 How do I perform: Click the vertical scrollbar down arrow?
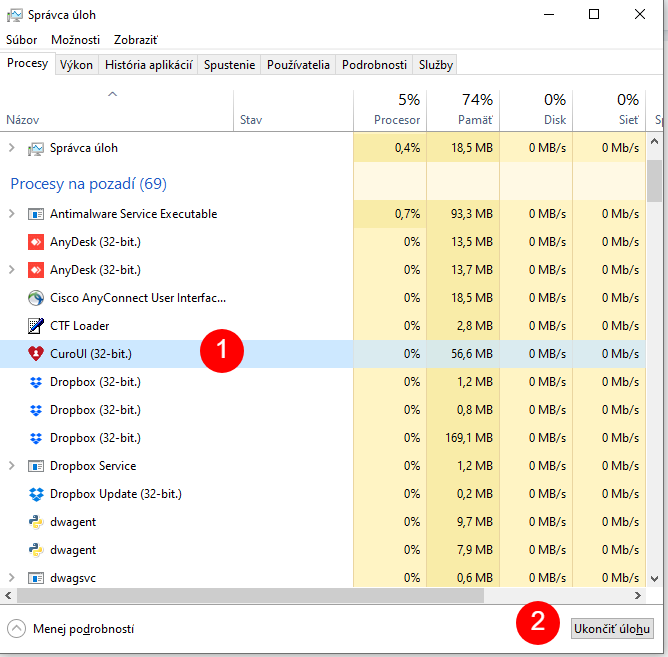point(654,579)
